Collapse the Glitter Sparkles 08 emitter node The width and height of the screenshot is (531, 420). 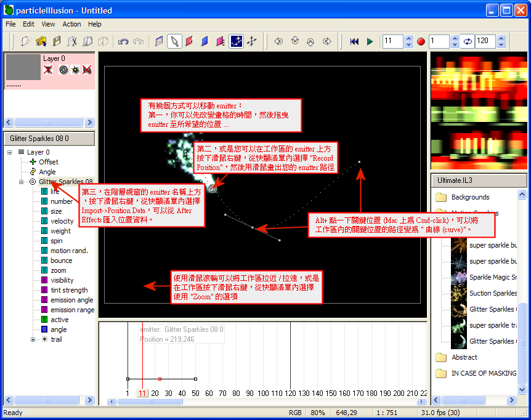[x=22, y=182]
